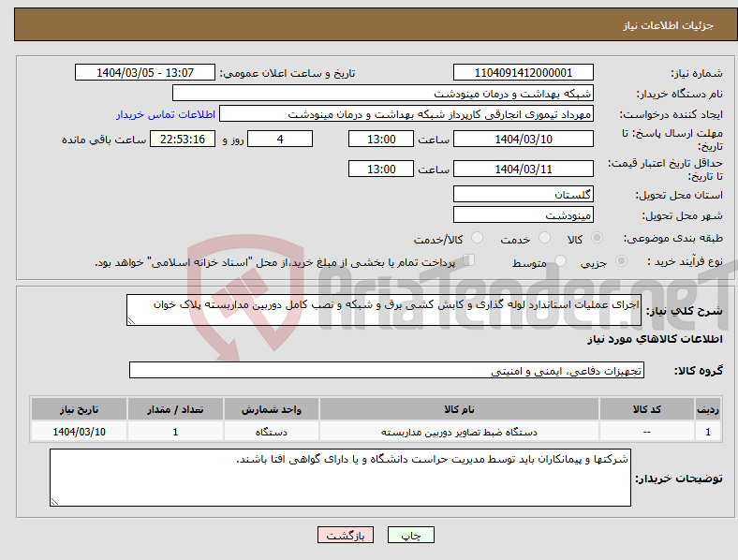Click the واحد شمارش column header
Screen dimensions: 738x560
point(271,409)
